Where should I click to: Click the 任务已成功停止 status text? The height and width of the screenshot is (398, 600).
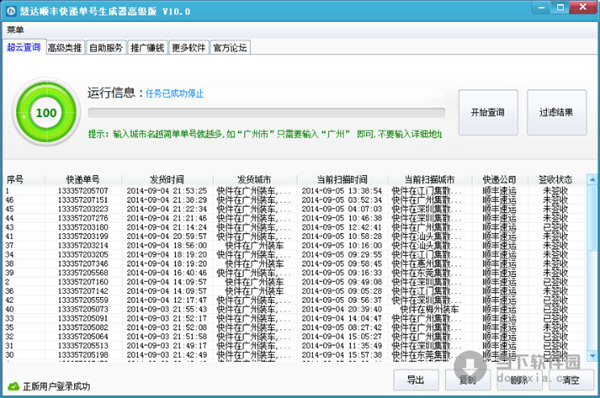tap(174, 93)
